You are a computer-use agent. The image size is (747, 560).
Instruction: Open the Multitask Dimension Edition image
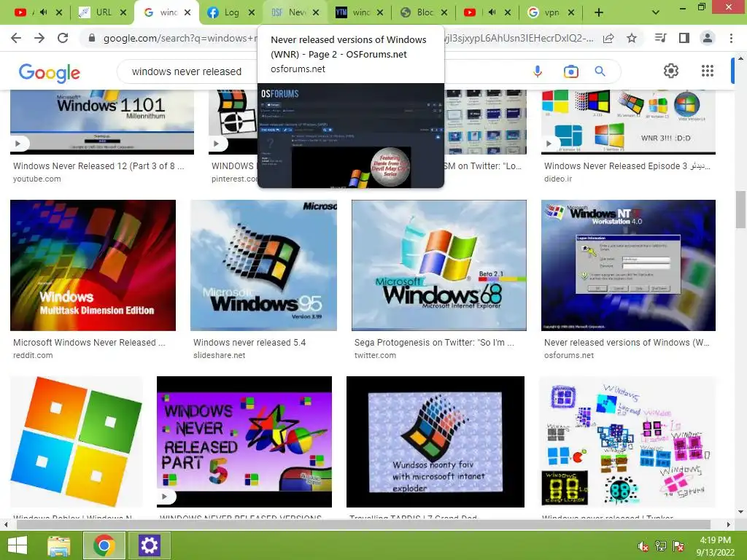pyautogui.click(x=93, y=265)
